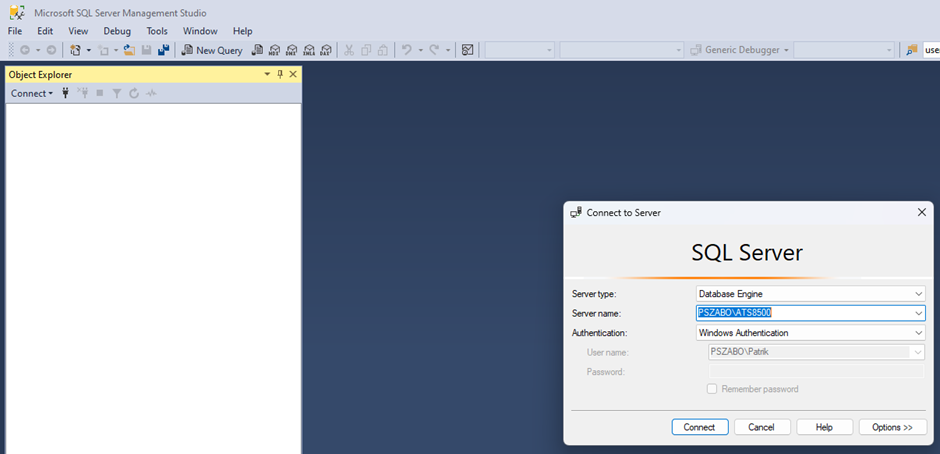Click the Find in Files icon
The width and height of the screenshot is (940, 454).
(x=912, y=50)
